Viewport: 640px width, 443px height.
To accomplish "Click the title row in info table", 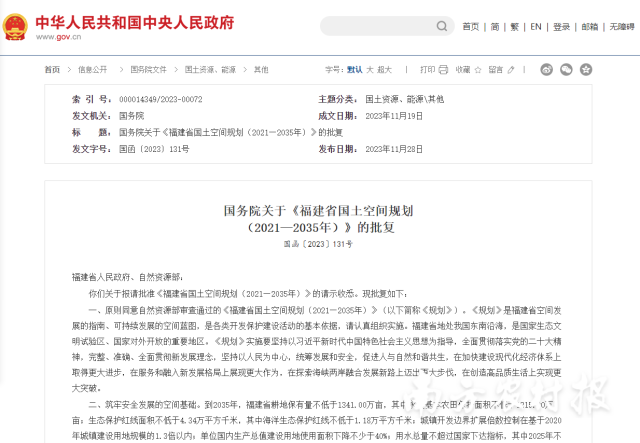I will 207,132.
